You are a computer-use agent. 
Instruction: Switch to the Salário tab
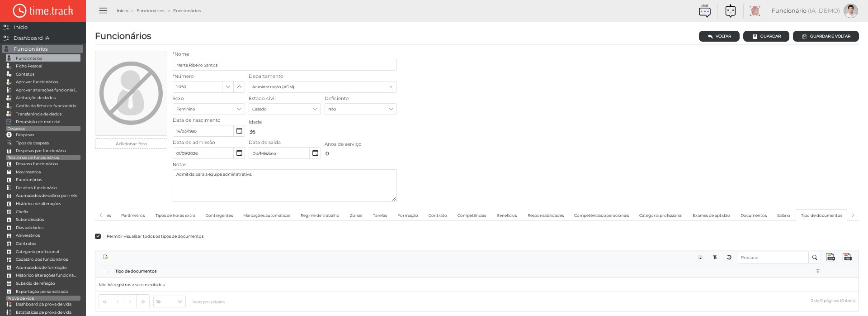tap(783, 215)
